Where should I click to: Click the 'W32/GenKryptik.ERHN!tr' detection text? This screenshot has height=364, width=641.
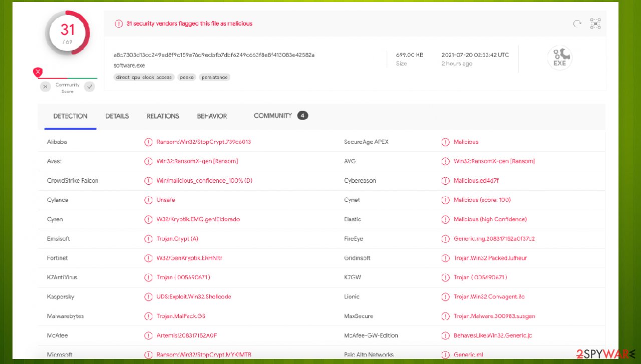pos(189,258)
